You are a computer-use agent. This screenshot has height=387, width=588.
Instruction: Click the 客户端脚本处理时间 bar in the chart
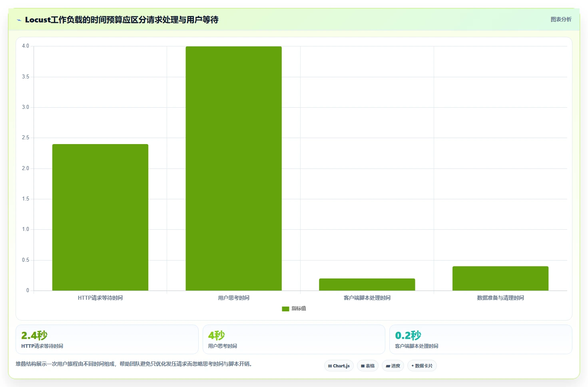(x=367, y=285)
